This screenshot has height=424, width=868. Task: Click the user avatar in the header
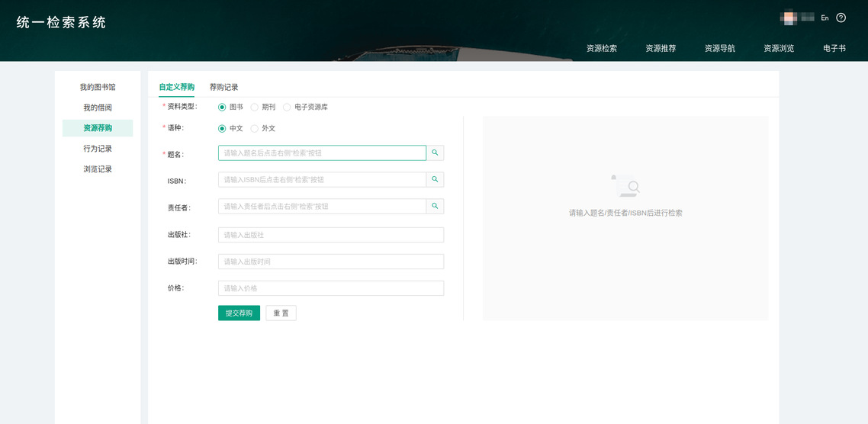[x=789, y=18]
